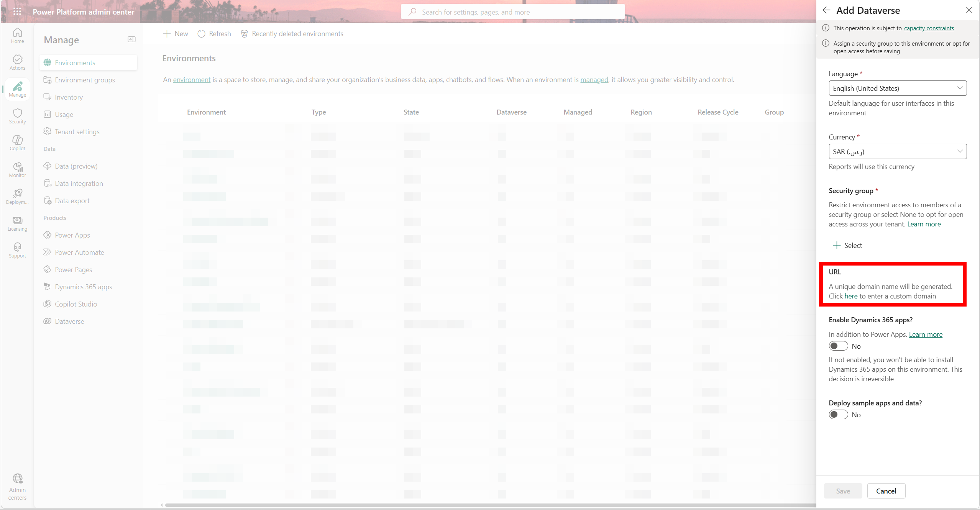Click info icon beside capacity constraints message
980x510 pixels.
tap(826, 28)
